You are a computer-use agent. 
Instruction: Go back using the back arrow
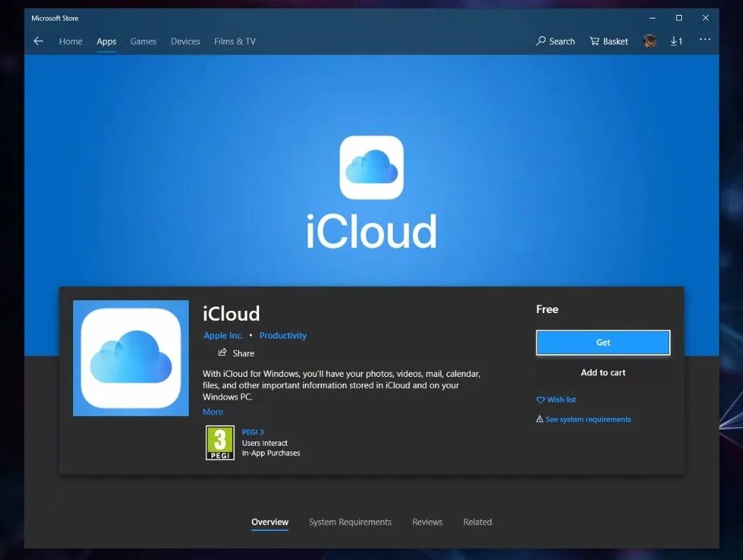tap(38, 40)
